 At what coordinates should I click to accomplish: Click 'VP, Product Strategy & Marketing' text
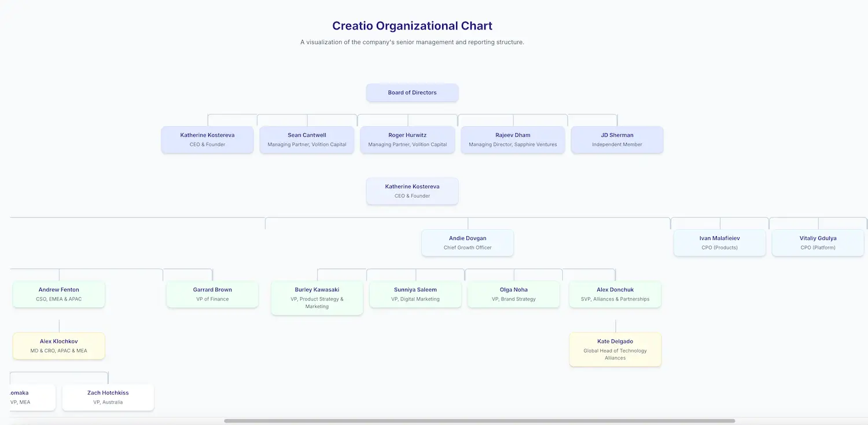tap(317, 303)
